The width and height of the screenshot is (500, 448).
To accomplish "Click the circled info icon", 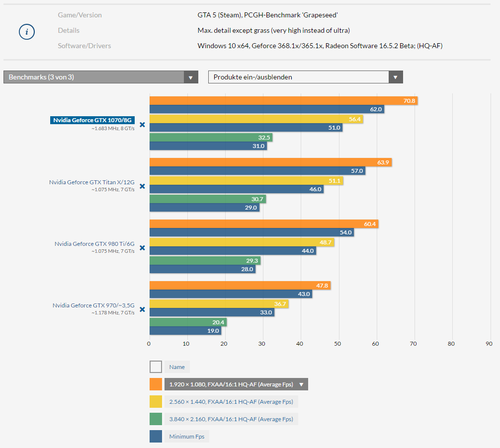I will [x=27, y=32].
